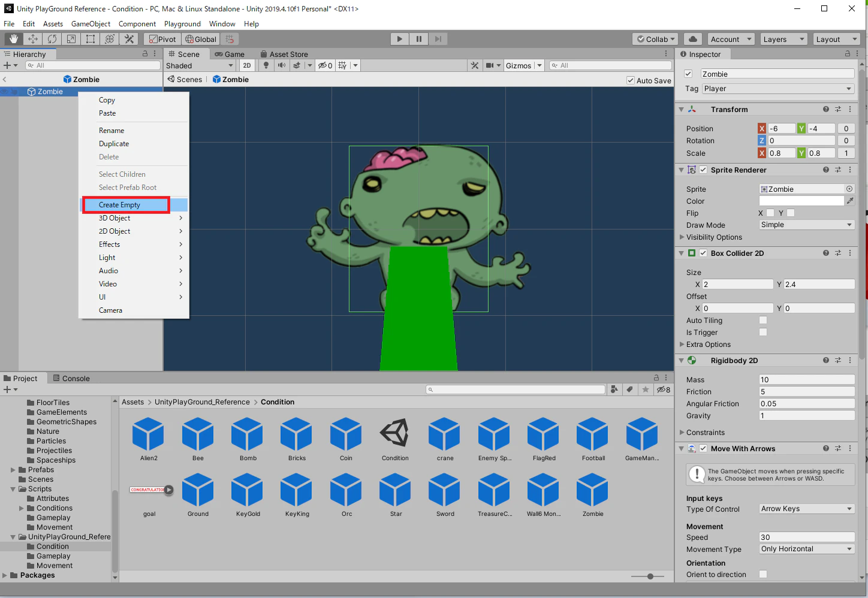Toggle scene lighting lightbulb icon
The width and height of the screenshot is (868, 598).
click(266, 65)
